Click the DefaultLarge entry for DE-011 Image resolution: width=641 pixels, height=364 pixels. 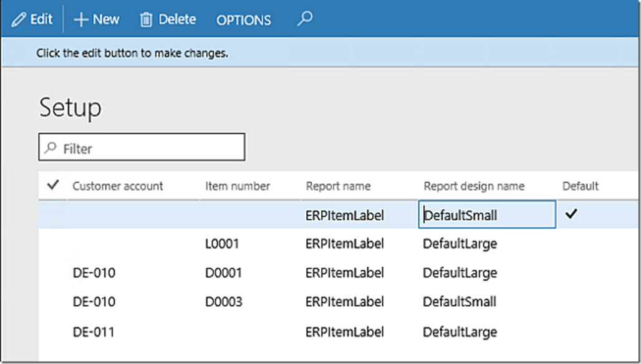coord(460,332)
